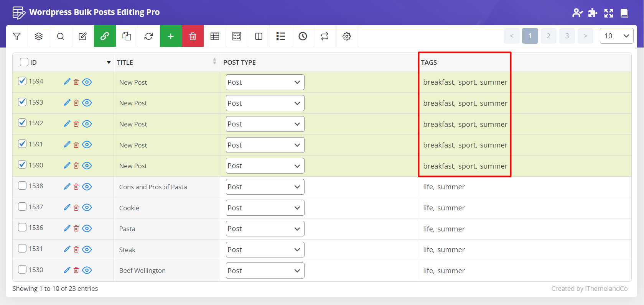The height and width of the screenshot is (305, 644).
Task: Click the Pasta title cell
Action: pos(167,229)
